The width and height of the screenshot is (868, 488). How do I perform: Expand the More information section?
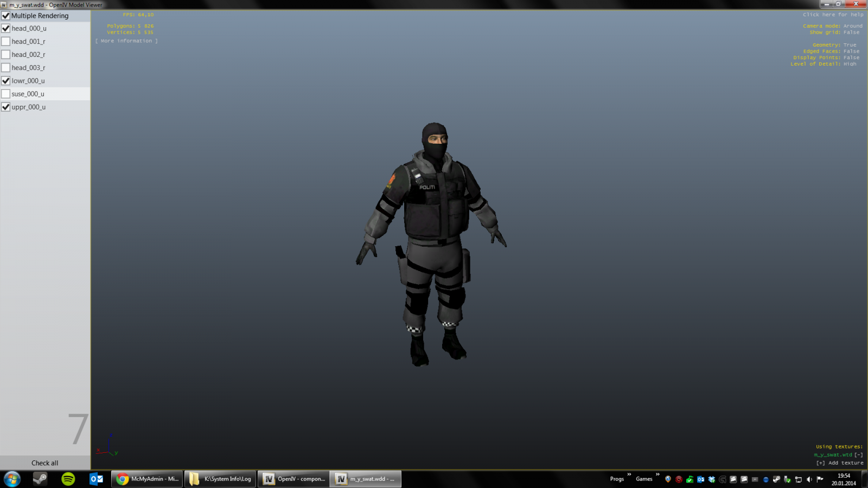[126, 41]
